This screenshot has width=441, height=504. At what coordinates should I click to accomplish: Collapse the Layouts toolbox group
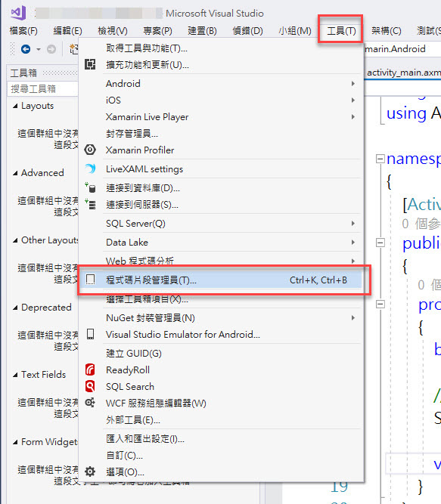15,106
